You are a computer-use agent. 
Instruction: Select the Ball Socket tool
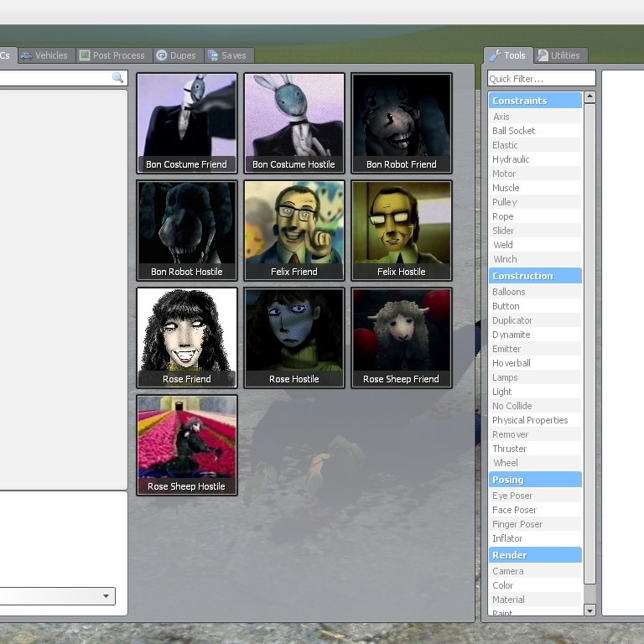click(x=535, y=131)
